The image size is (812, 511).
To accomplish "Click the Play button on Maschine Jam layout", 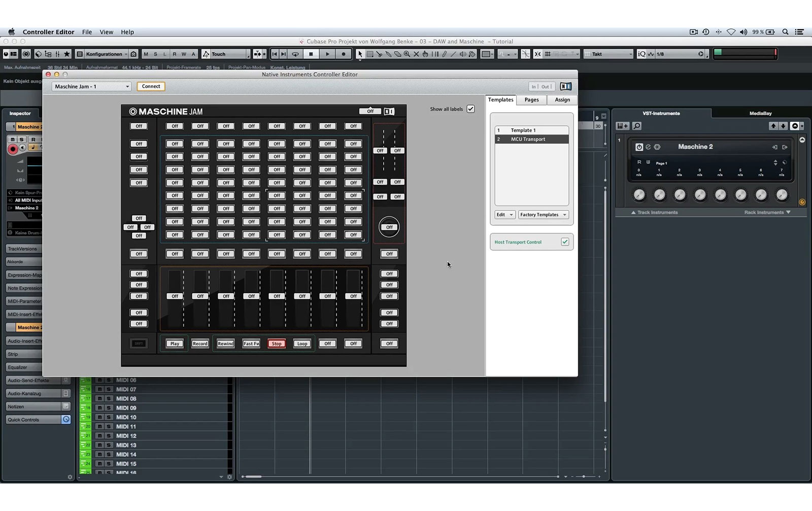I will click(x=175, y=344).
